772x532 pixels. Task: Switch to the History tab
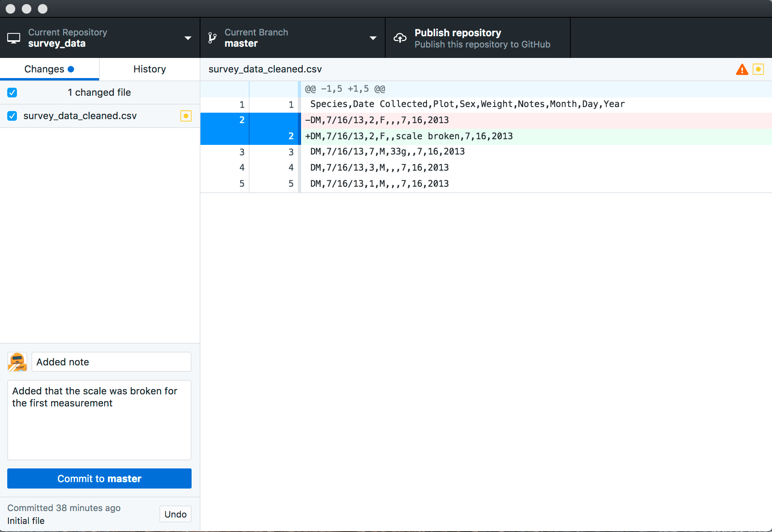(149, 69)
